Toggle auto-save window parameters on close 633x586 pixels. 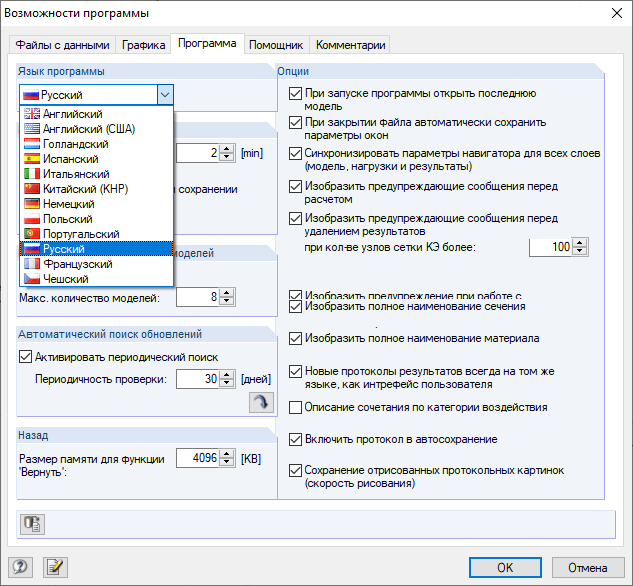tap(296, 122)
